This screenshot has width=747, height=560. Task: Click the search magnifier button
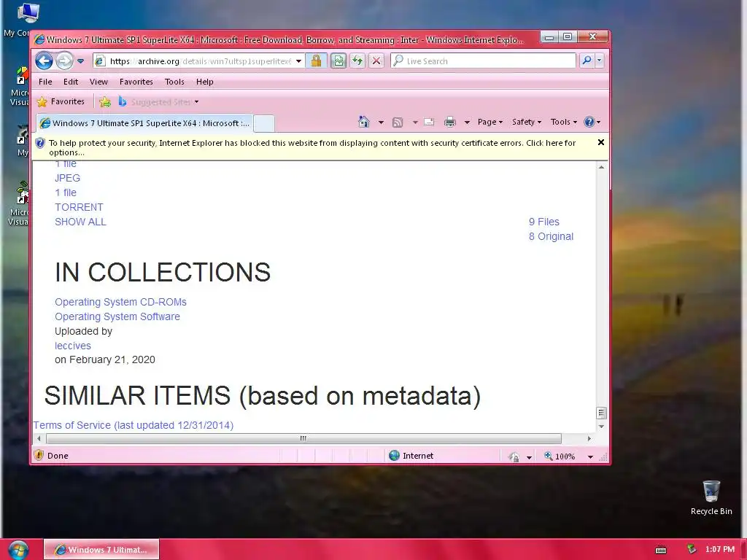pos(587,61)
